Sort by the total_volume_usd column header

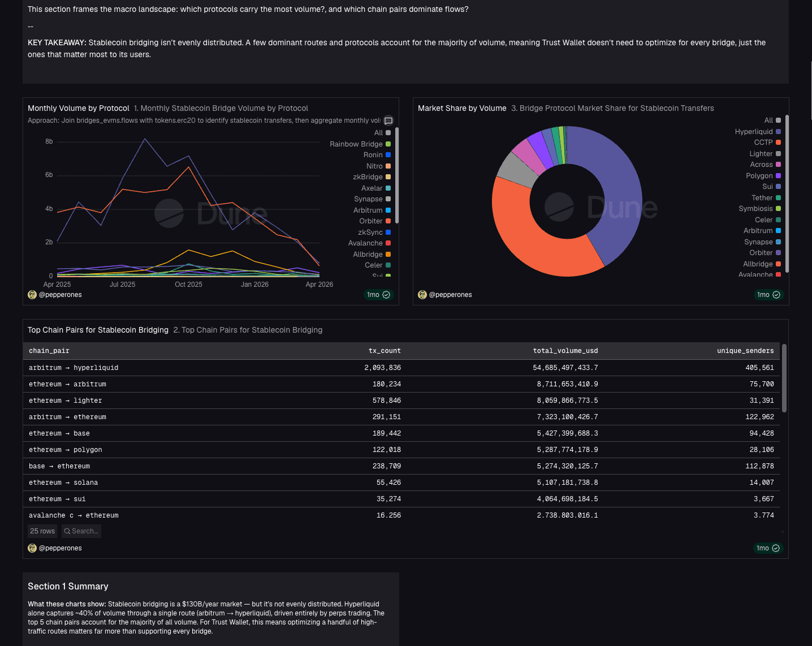[x=565, y=351]
